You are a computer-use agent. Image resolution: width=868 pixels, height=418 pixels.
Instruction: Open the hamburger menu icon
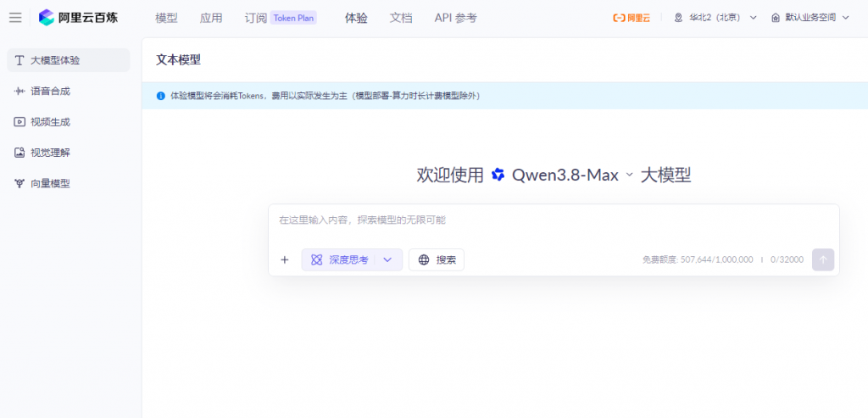tap(15, 18)
